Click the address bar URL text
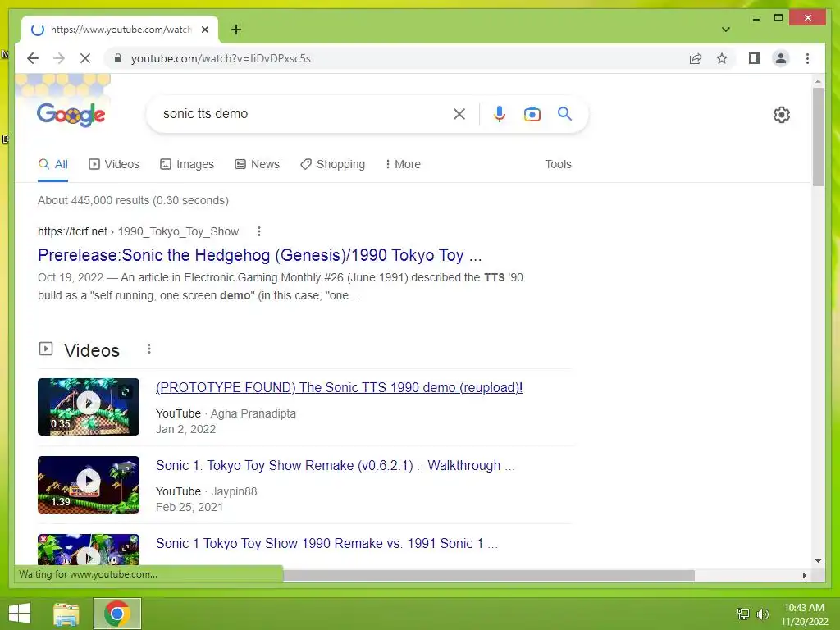 coord(221,58)
